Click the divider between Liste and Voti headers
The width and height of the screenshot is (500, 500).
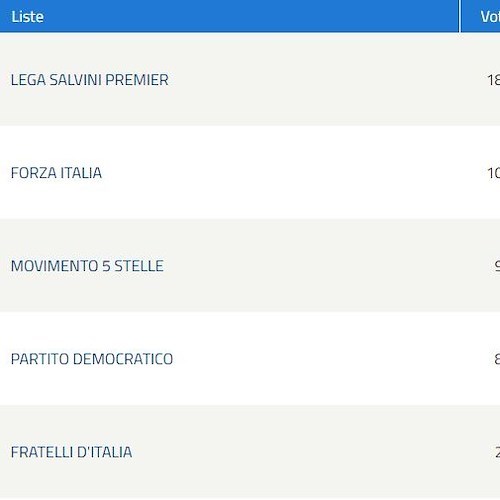[x=460, y=16]
